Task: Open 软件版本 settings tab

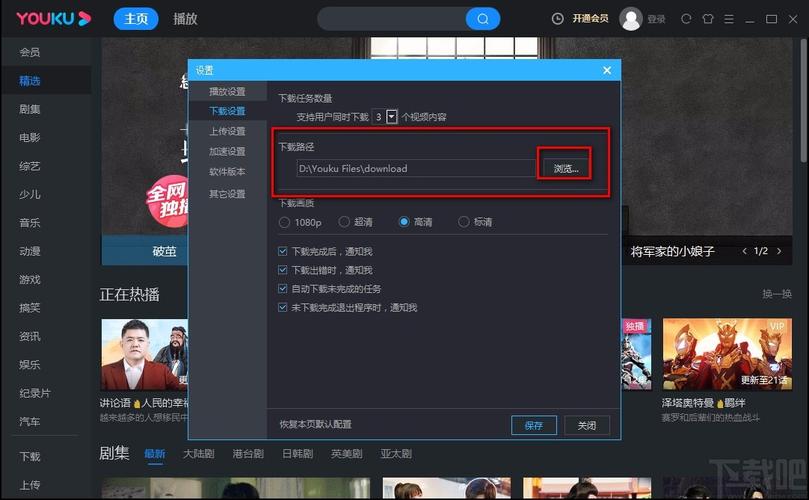Action: click(x=228, y=171)
